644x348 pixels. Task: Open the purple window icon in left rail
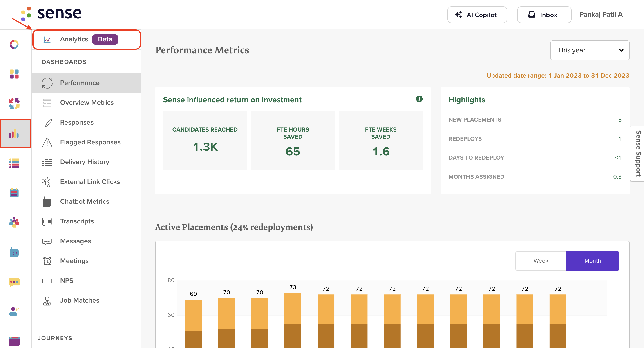(14, 341)
